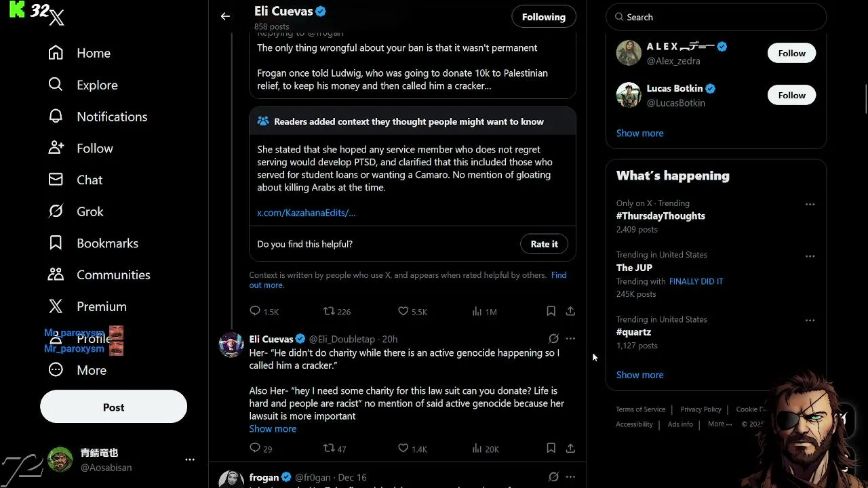Like Eli Cuevas's reply with 1.4K likes
868x488 pixels.
click(403, 448)
